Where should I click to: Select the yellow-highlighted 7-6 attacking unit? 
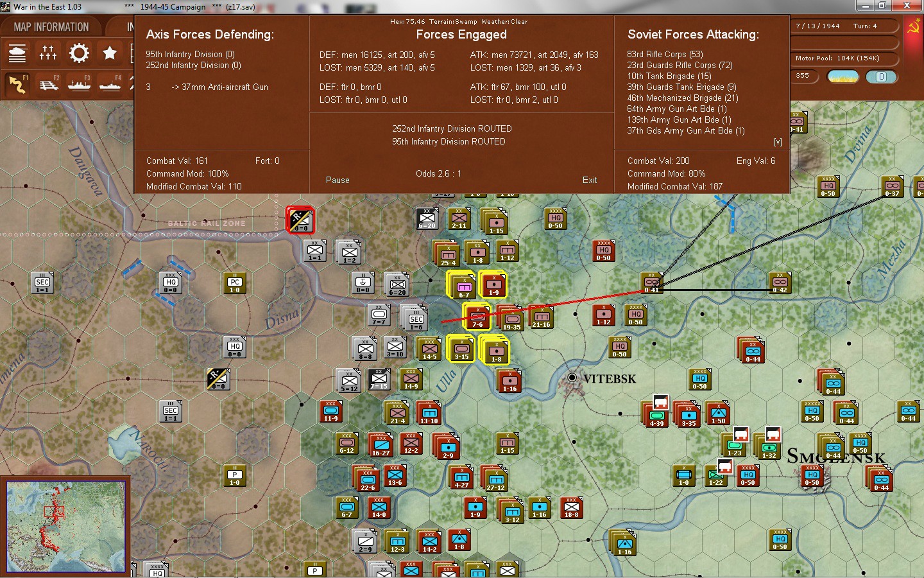pos(477,316)
